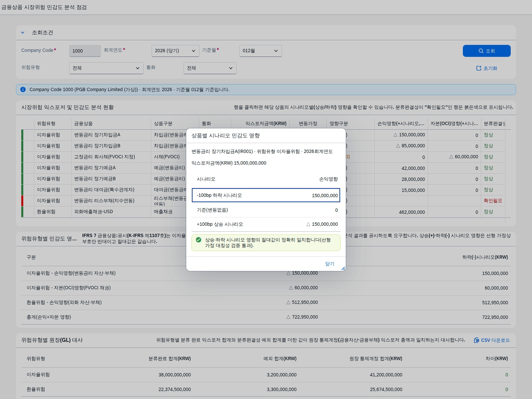Select the 기준(변동없음) scenario row
The width and height of the screenshot is (532, 399).
click(x=266, y=210)
